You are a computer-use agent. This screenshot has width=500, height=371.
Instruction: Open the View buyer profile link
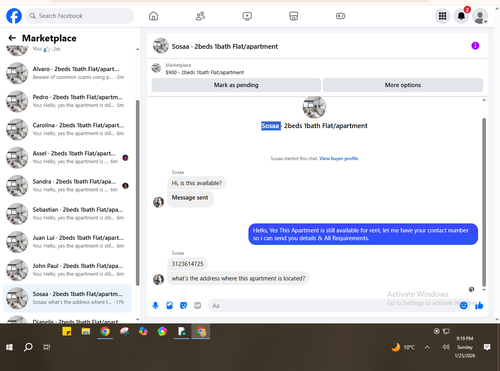pos(339,158)
